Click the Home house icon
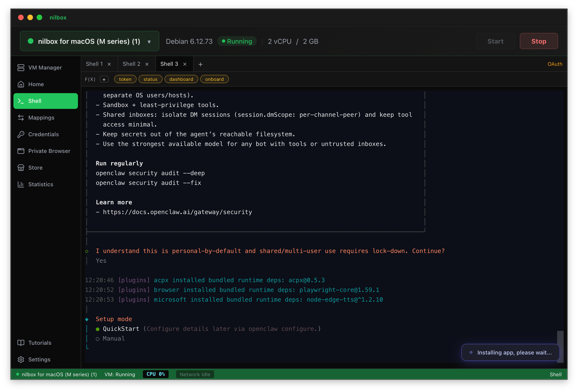578x392 pixels. click(21, 84)
